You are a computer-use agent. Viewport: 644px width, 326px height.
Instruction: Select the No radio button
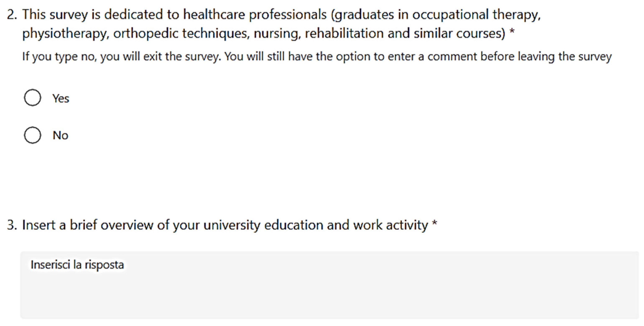pyautogui.click(x=32, y=135)
